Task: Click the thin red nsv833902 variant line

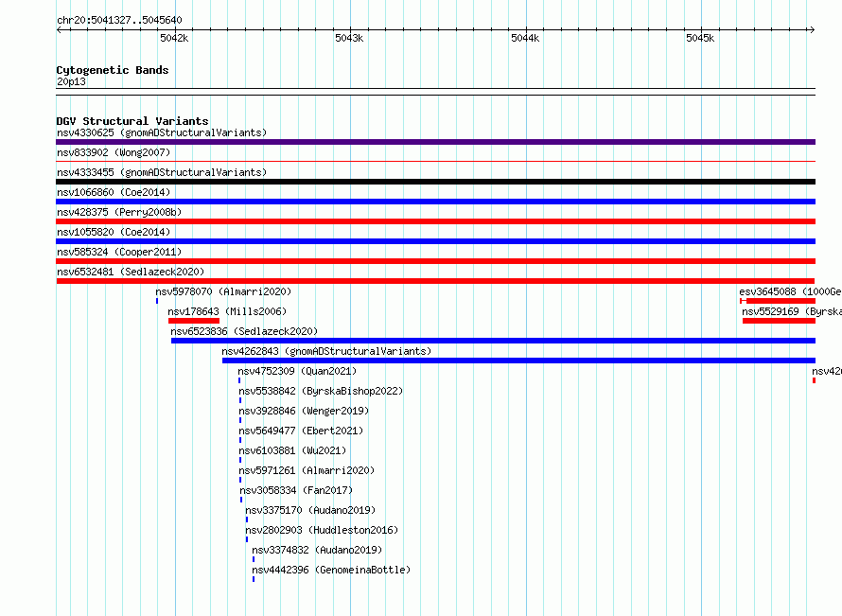Action: tap(435, 161)
